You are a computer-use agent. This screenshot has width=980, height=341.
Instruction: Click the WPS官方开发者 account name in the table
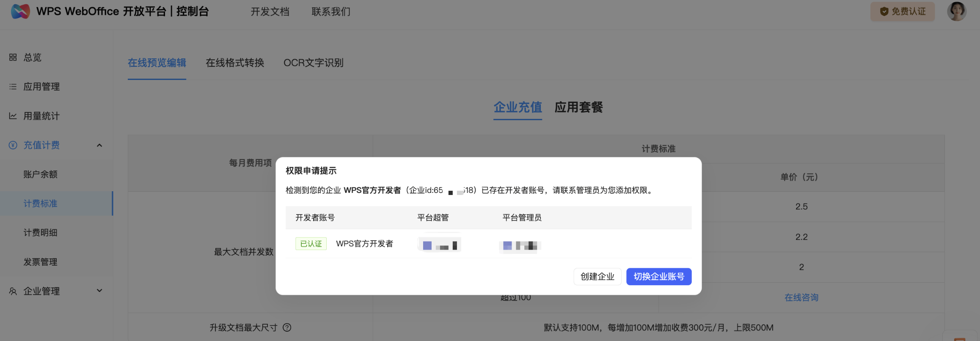click(364, 244)
